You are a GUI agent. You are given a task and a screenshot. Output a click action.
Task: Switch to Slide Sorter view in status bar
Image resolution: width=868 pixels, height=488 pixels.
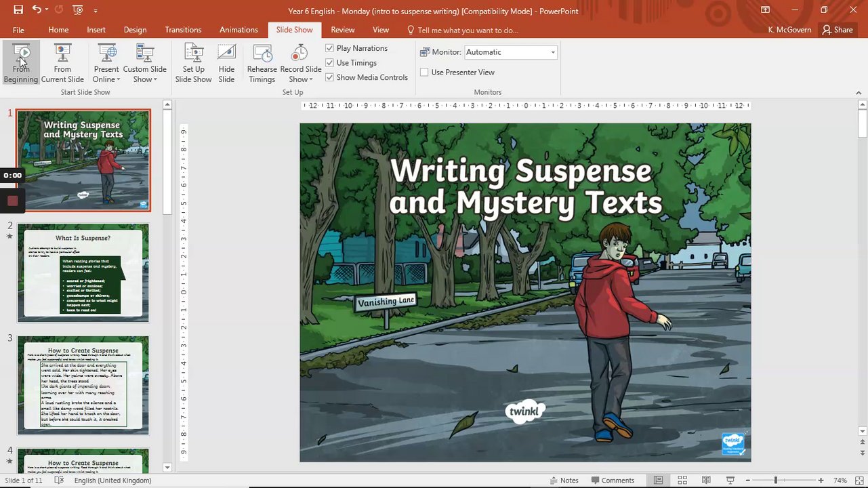682,481
